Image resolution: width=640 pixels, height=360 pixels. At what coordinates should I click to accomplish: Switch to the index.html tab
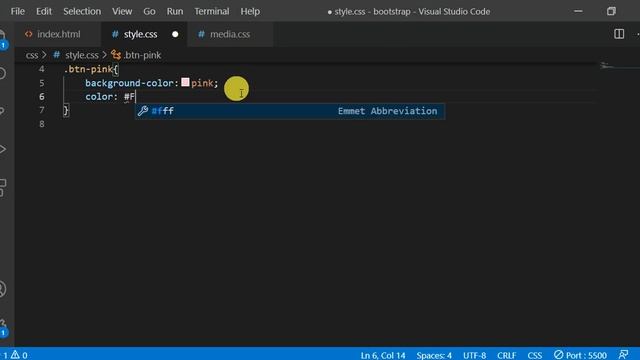58,34
